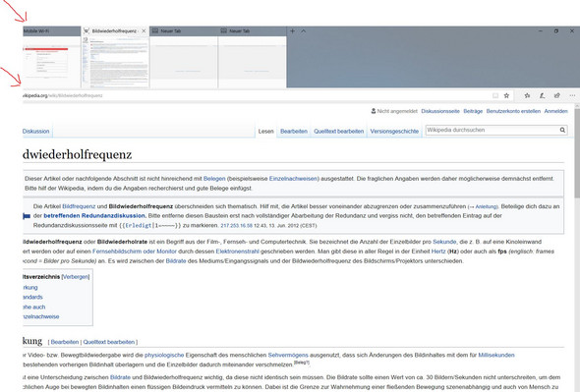The image size is (580, 392).
Task: Follow the Sekunde link
Action: click(x=444, y=242)
